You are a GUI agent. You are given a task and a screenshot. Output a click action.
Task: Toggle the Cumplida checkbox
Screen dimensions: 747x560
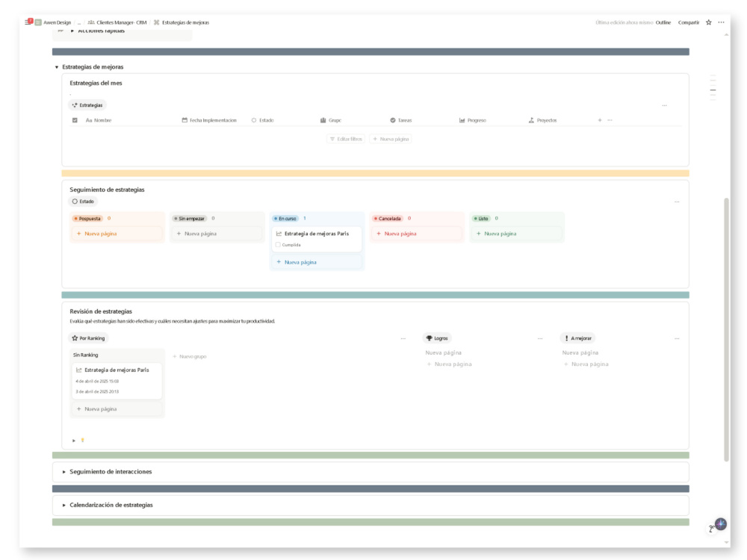(x=278, y=245)
